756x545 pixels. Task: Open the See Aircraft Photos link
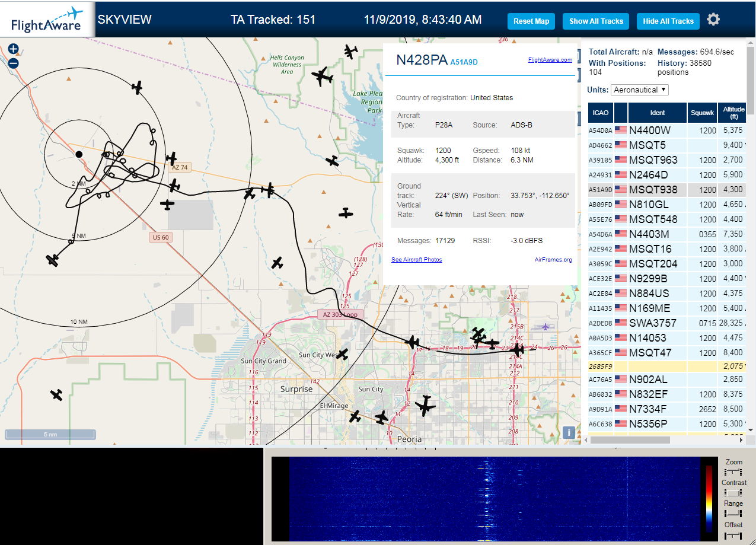point(416,260)
